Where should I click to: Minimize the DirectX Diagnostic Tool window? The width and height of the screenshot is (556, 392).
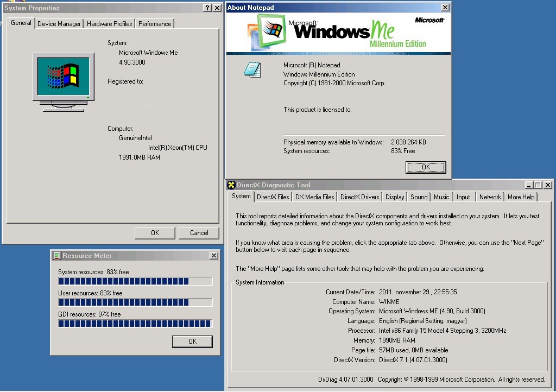(529, 185)
